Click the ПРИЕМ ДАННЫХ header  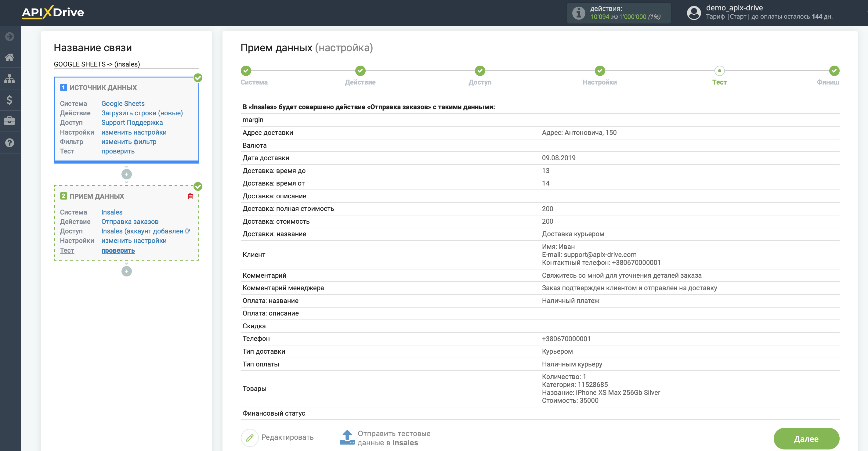(97, 197)
